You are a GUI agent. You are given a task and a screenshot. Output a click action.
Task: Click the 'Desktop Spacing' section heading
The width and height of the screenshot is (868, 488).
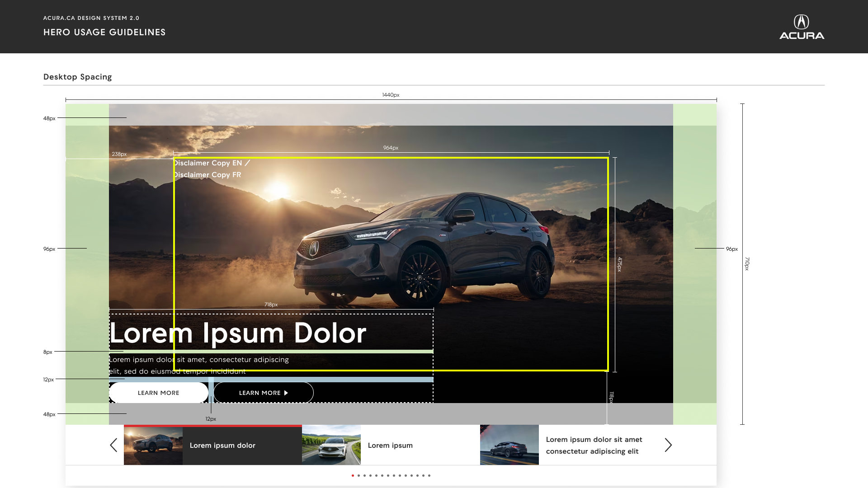[78, 77]
